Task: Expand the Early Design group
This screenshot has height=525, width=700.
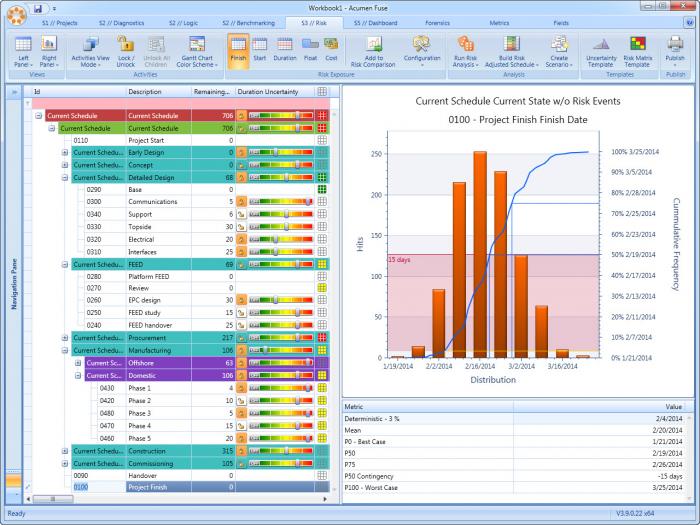Action: point(65,153)
